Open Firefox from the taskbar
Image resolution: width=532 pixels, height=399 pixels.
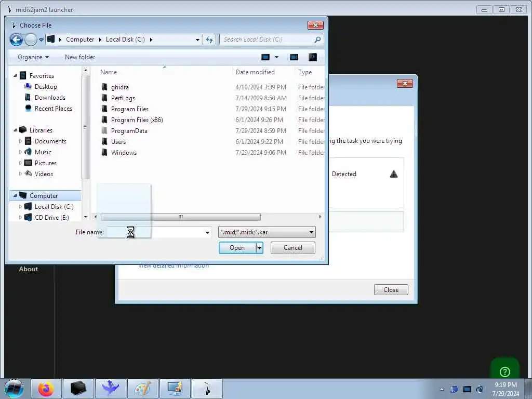[x=46, y=389]
